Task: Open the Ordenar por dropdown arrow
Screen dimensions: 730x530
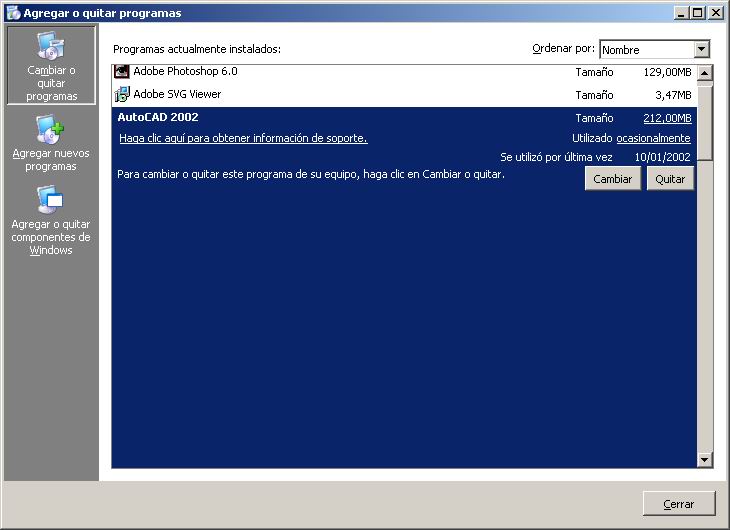Action: [702, 49]
